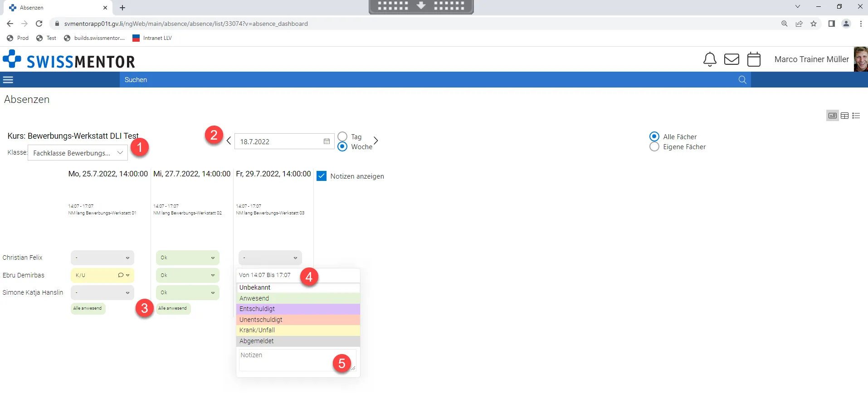Switch to table view layout icon
This screenshot has width=868, height=418.
point(844,116)
